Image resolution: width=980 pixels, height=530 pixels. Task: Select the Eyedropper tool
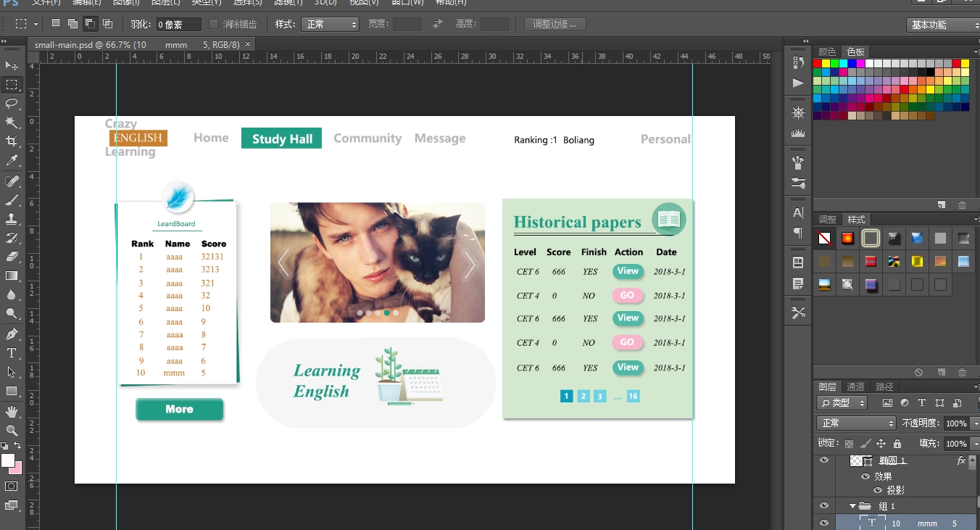(x=12, y=160)
